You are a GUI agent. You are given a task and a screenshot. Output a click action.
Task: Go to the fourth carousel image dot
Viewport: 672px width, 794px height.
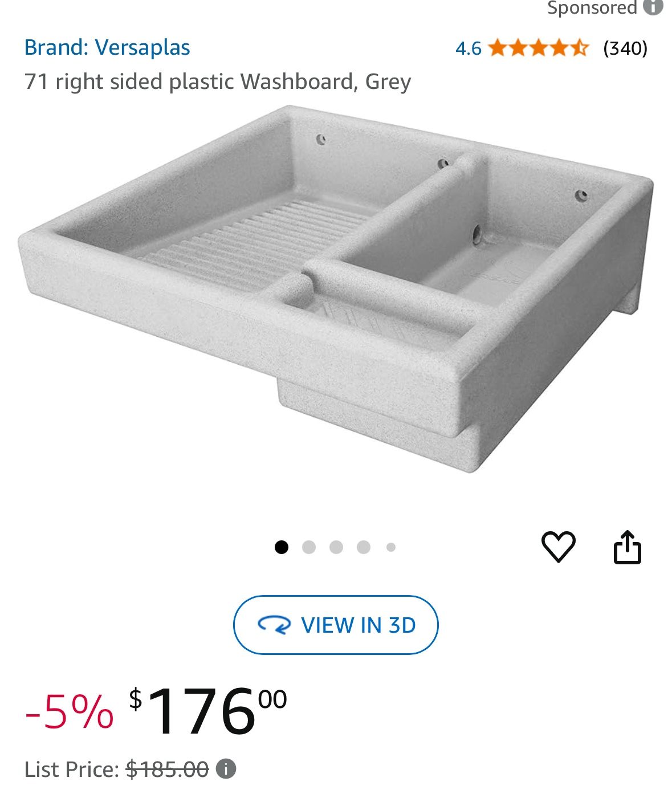(364, 547)
